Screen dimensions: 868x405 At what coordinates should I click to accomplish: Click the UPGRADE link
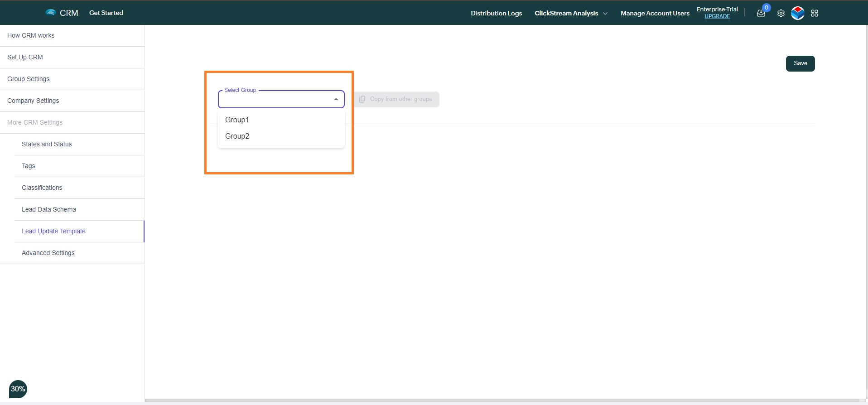[717, 16]
